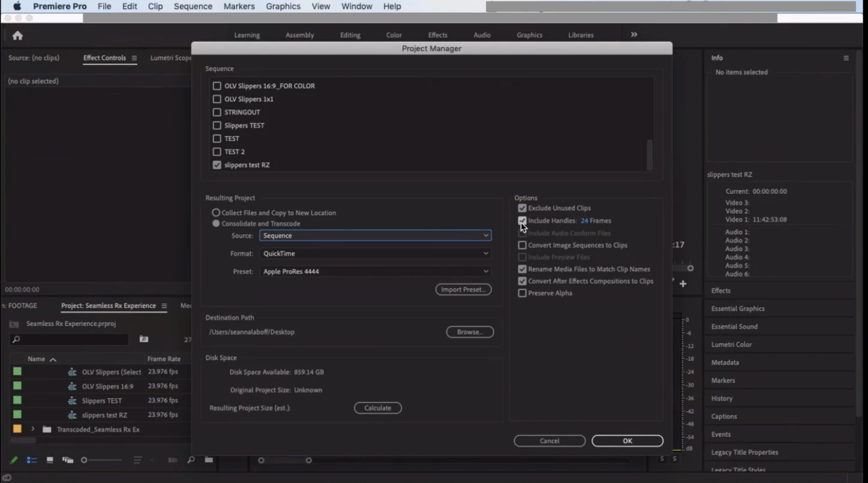Toggle Exclude Unused Clips
Image resolution: width=868 pixels, height=483 pixels.
pos(522,208)
